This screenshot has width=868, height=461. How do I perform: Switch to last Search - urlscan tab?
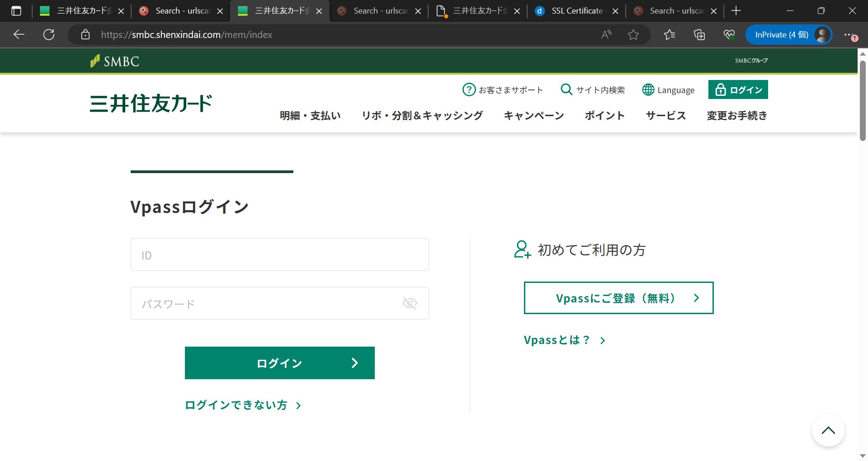pyautogui.click(x=675, y=11)
